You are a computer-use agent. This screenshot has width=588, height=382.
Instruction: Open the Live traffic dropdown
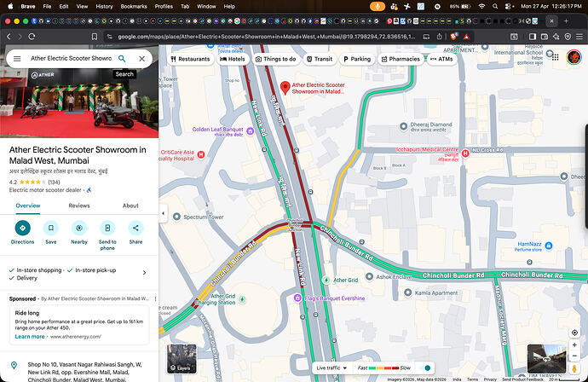[331, 368]
